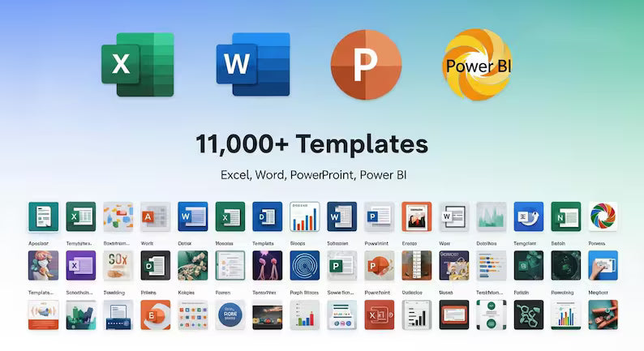
Task: Open the blue tile with hand holding card
Action: pyautogui.click(x=603, y=266)
